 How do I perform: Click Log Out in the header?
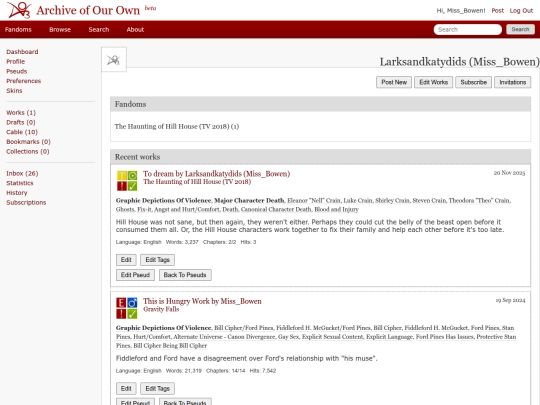point(521,11)
